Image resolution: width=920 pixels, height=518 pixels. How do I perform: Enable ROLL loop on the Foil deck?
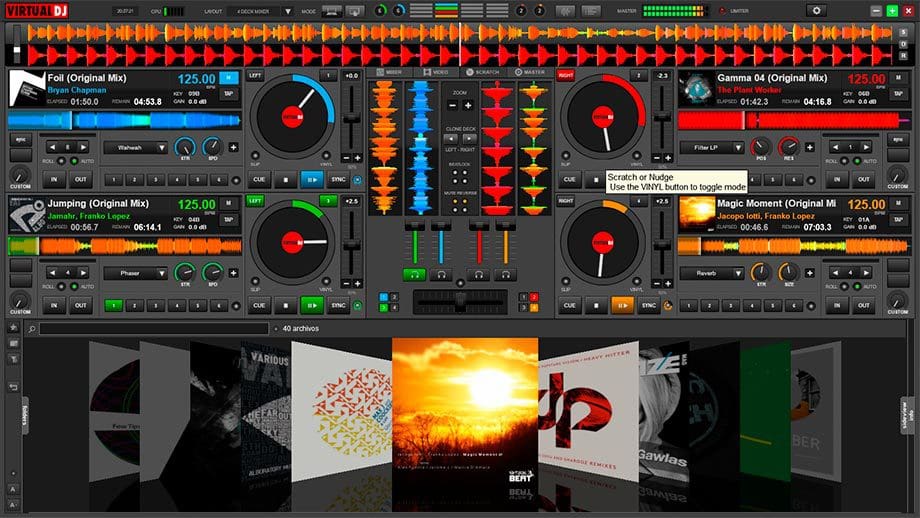click(x=61, y=161)
